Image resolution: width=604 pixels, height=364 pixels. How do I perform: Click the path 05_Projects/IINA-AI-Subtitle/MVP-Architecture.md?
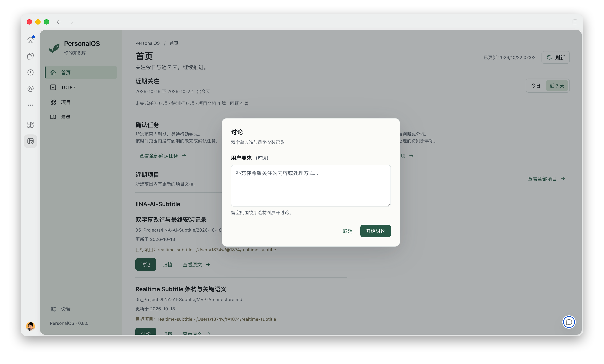[189, 300]
